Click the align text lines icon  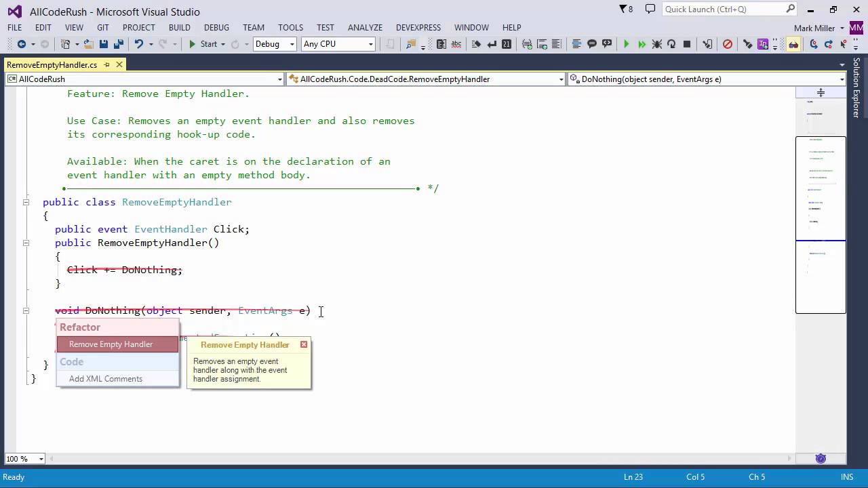click(576, 44)
